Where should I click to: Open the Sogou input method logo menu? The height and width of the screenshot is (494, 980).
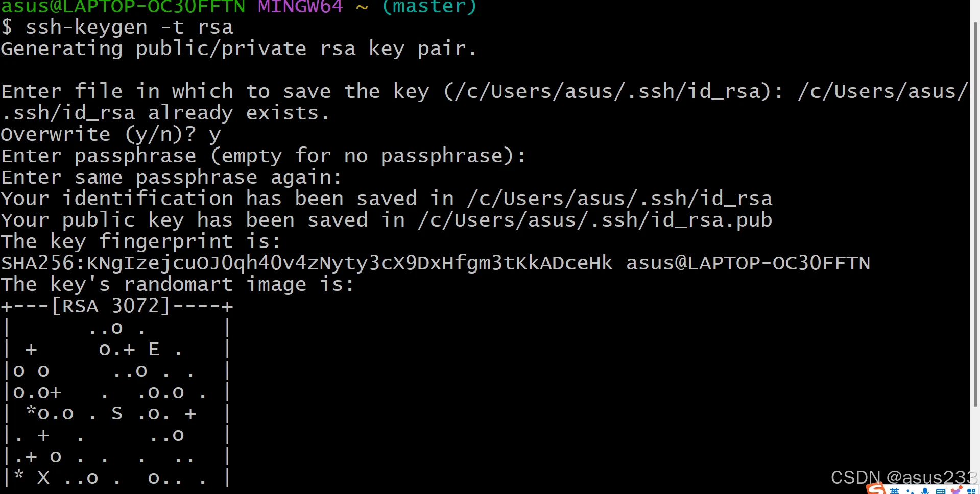876,488
